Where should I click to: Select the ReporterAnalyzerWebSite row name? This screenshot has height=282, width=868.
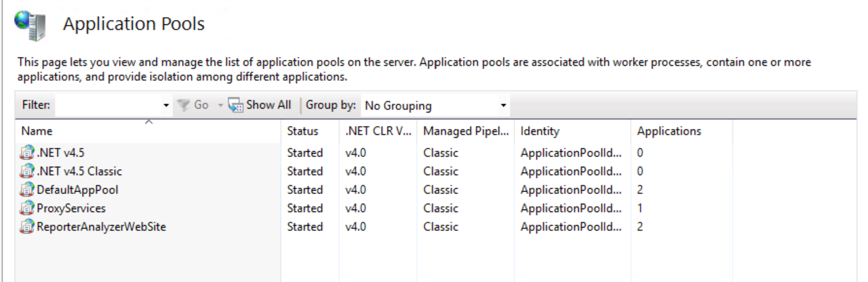coord(101,227)
